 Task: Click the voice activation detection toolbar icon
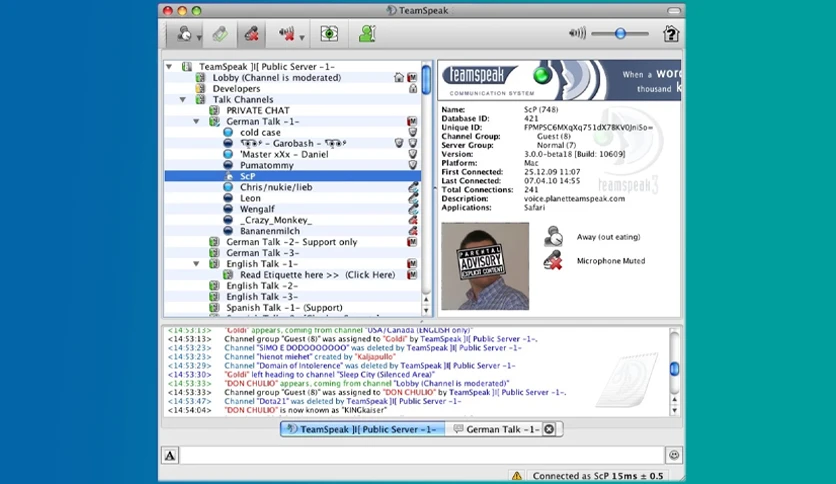coord(220,34)
